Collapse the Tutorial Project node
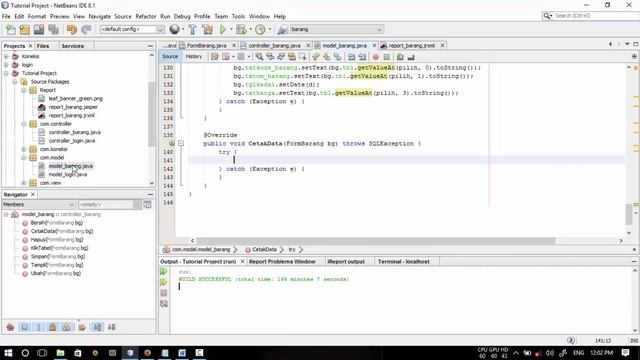Viewport: 640px width, 360px height. pos(6,73)
